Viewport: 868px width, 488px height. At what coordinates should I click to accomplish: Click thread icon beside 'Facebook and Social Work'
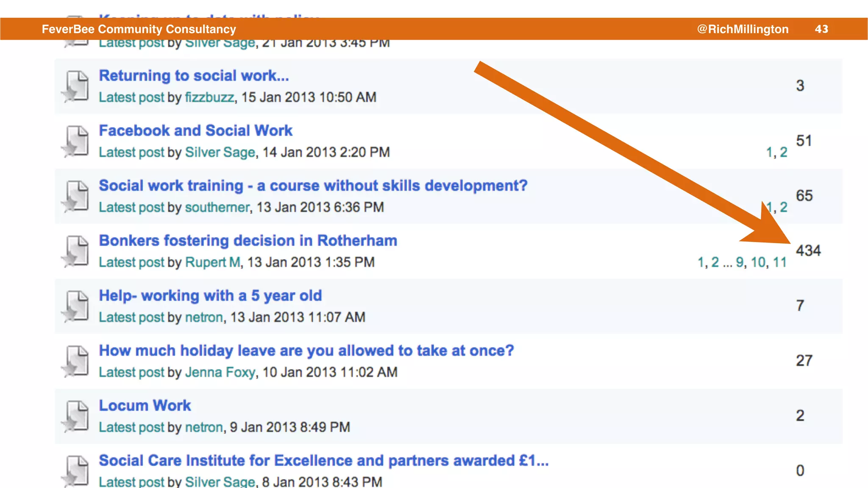[x=75, y=141]
